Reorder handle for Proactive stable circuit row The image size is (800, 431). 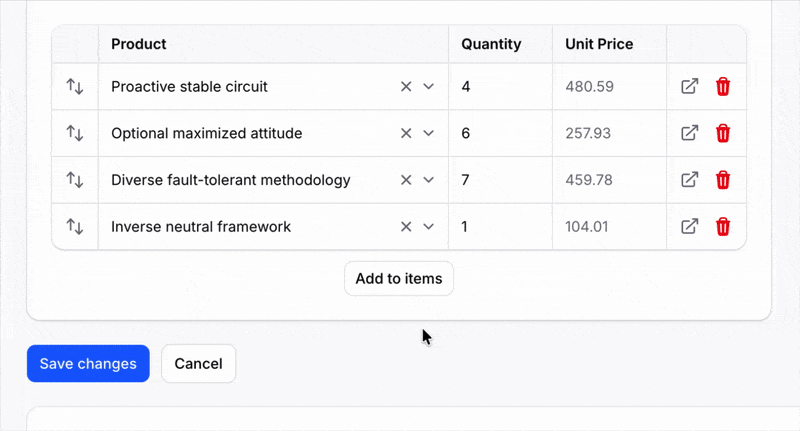(x=75, y=87)
